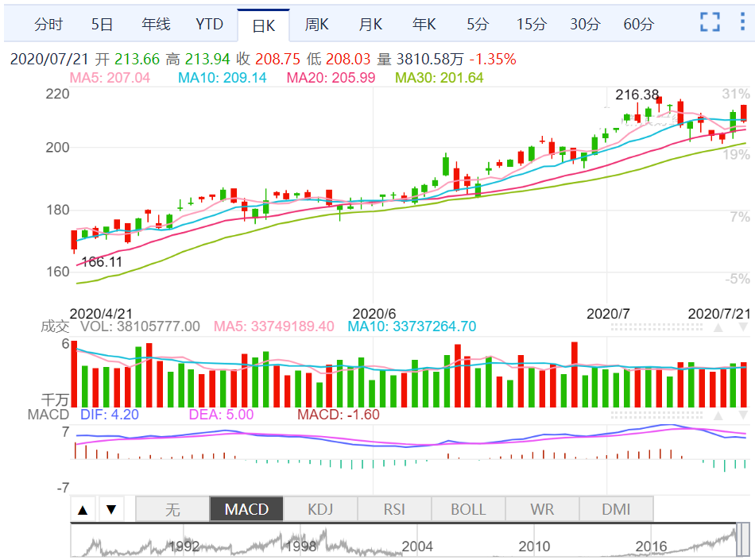Click the MA10: 209.14 legend label
The height and width of the screenshot is (560, 755).
(x=222, y=78)
